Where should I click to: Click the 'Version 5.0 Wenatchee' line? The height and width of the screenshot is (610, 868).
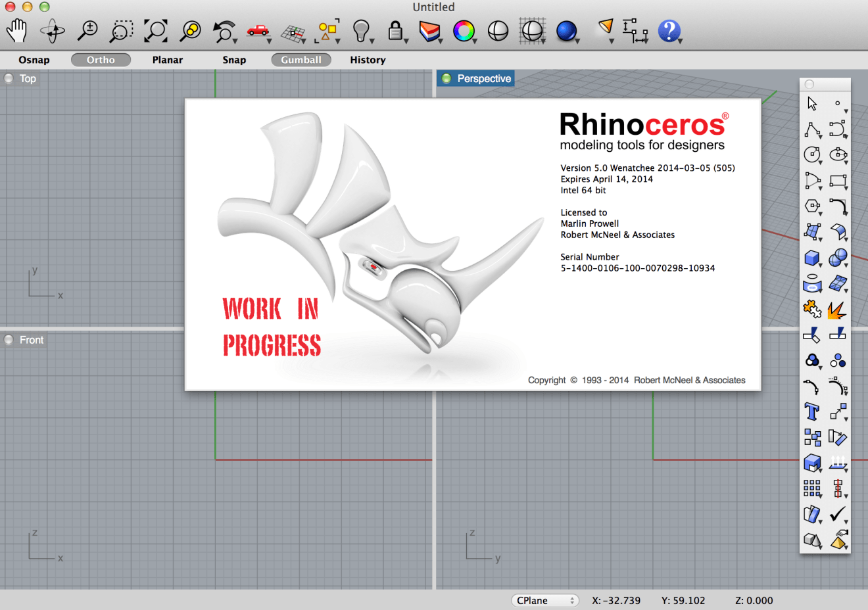point(648,168)
